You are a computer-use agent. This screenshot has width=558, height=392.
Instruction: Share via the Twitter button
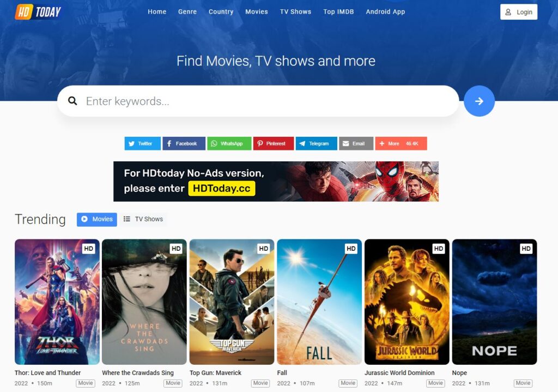pyautogui.click(x=142, y=143)
